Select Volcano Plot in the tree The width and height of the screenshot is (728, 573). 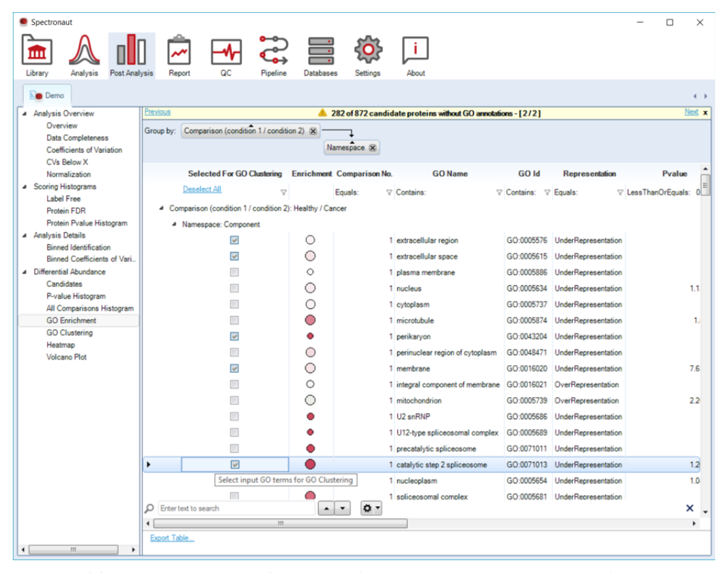pos(66,357)
